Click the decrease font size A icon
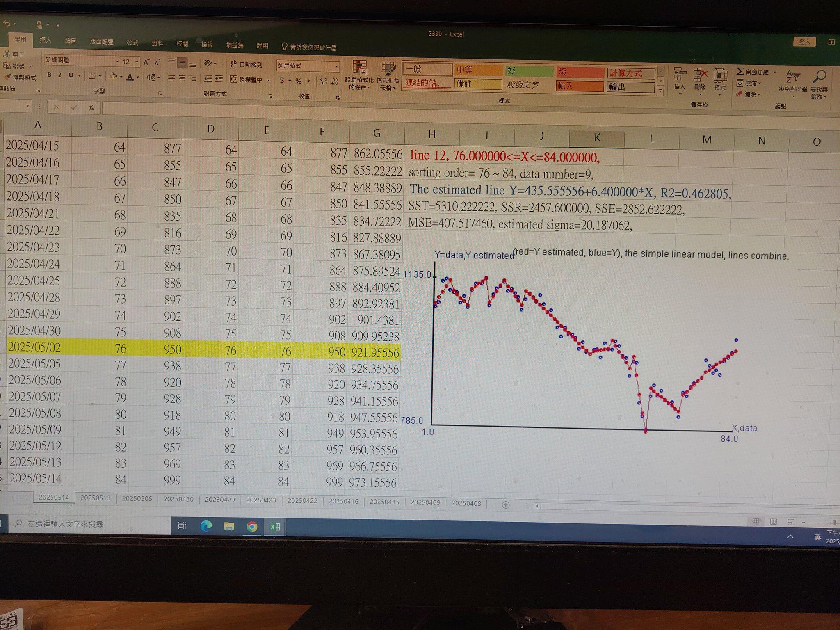 tap(157, 62)
